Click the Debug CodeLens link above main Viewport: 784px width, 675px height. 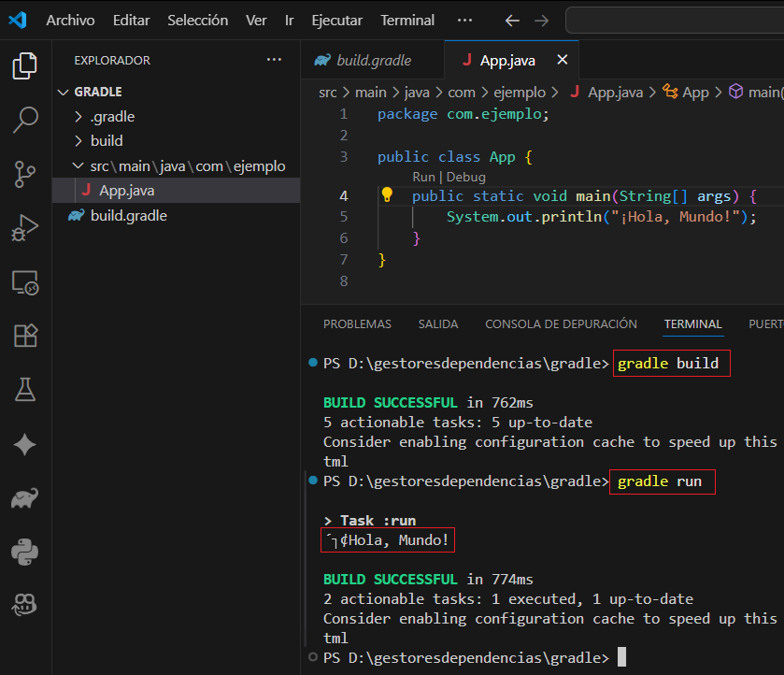(465, 177)
